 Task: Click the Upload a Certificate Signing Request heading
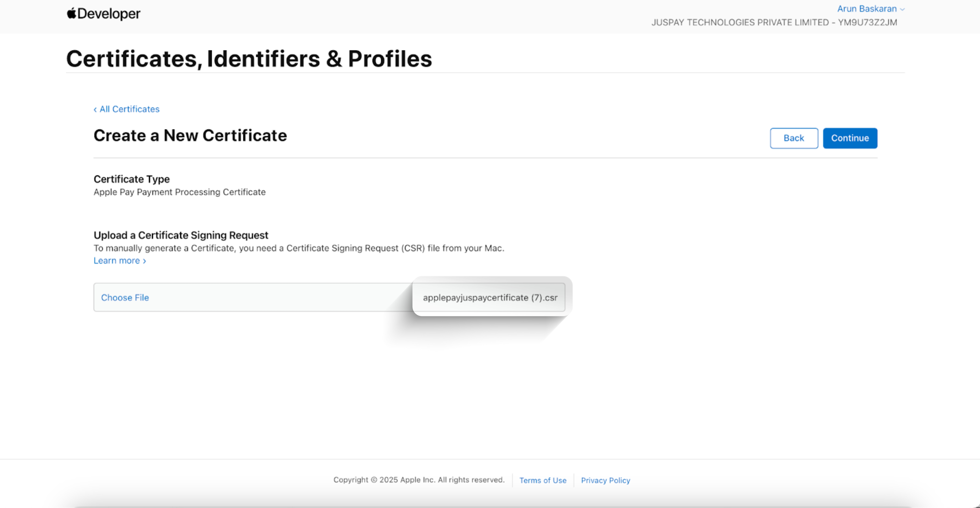click(x=181, y=235)
